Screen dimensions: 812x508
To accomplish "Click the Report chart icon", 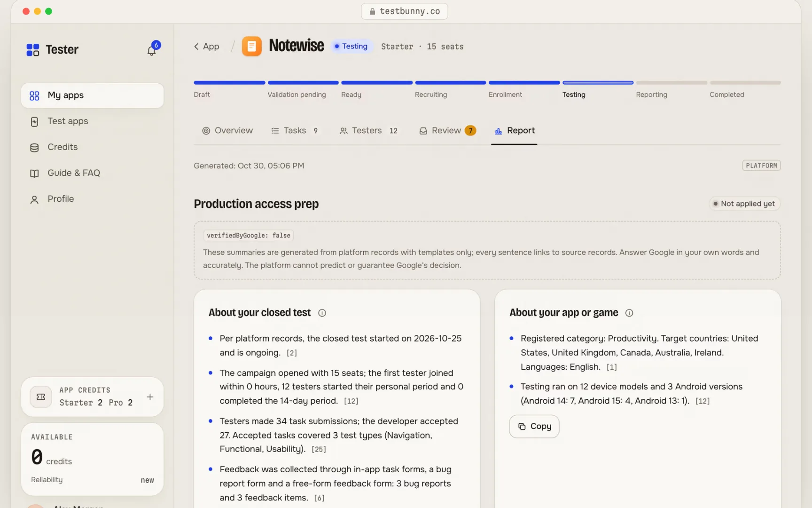I will [x=499, y=131].
